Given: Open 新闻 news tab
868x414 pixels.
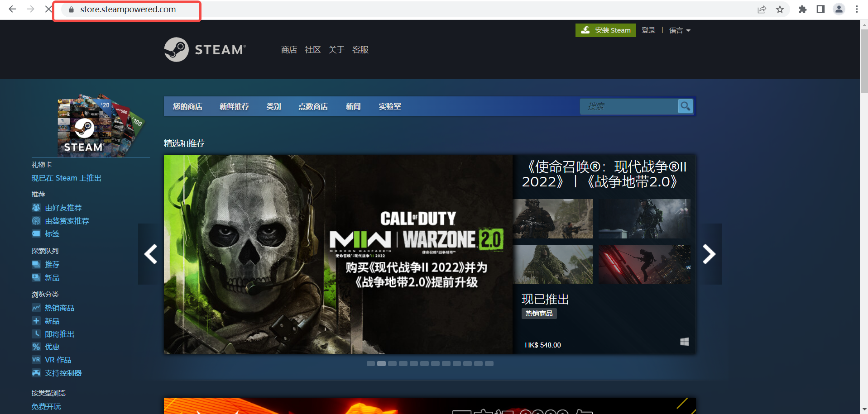Looking at the screenshot, I should pyautogui.click(x=353, y=106).
